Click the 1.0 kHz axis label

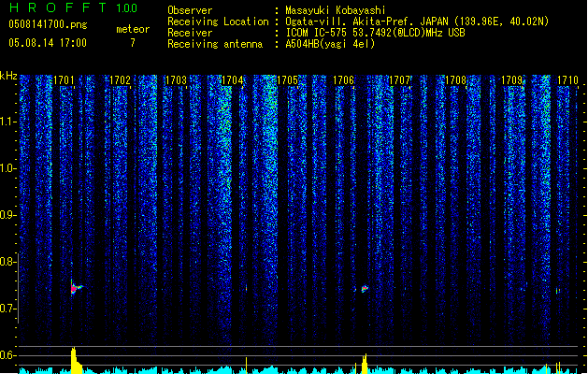pos(7,168)
